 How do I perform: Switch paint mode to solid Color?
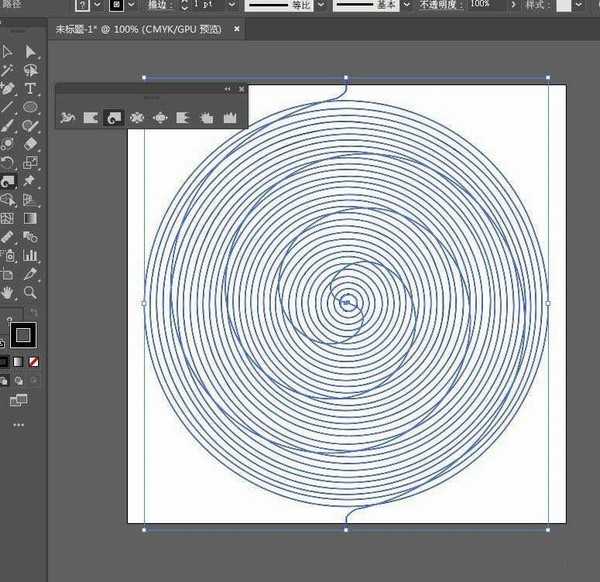pyautogui.click(x=4, y=361)
